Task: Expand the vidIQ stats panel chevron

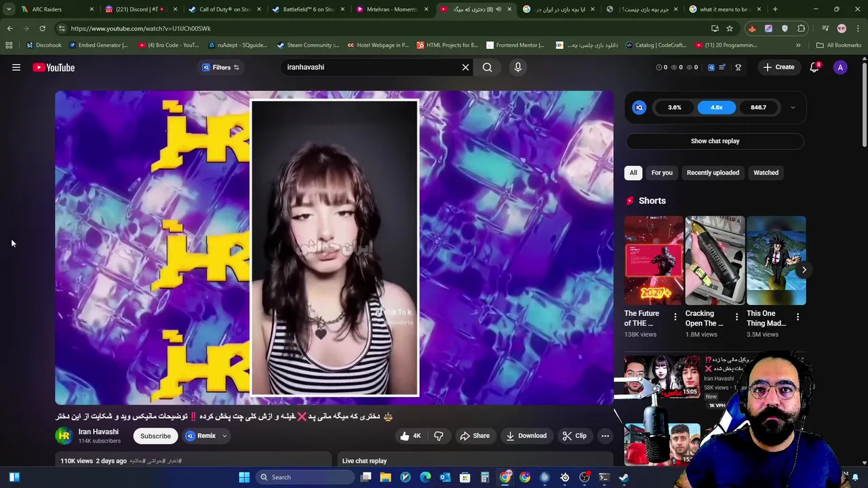Action: (x=793, y=107)
